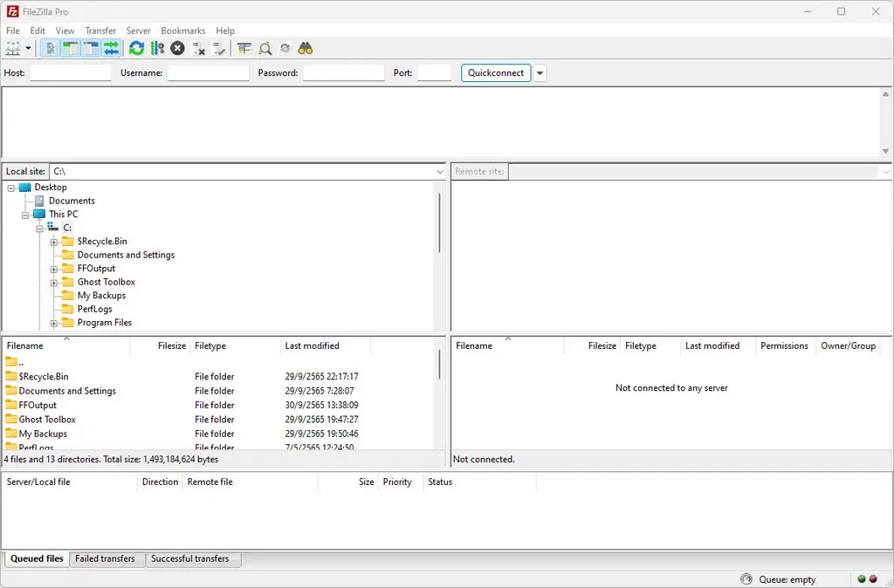Expand the Ghost Toolbox tree node

[x=53, y=283]
